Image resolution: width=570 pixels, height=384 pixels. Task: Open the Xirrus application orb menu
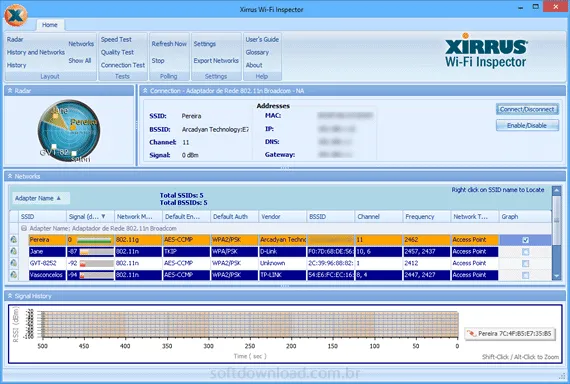click(16, 15)
